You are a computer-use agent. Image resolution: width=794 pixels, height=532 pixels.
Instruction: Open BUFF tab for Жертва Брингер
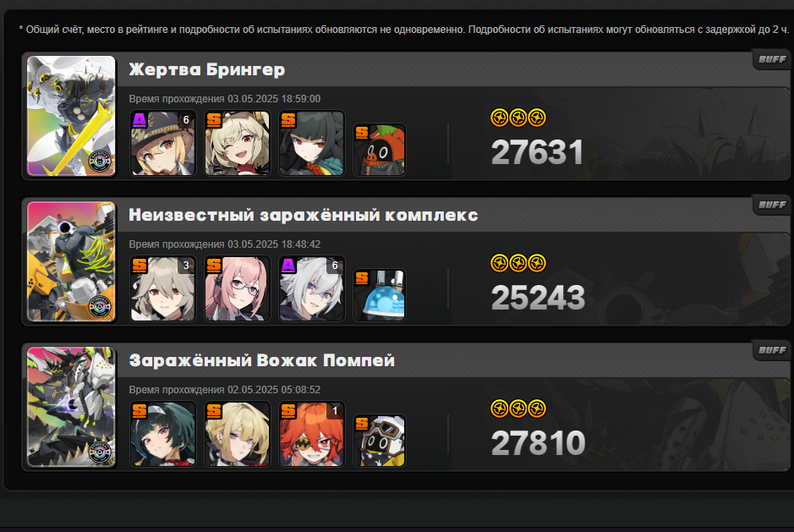pyautogui.click(x=772, y=60)
